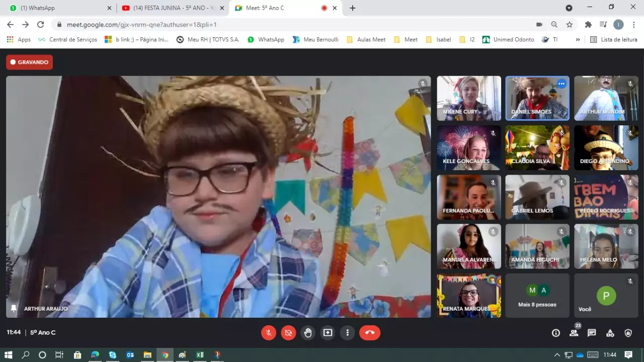This screenshot has width=644, height=362.
Task: Open the chat panel icon
Action: coord(592,333)
